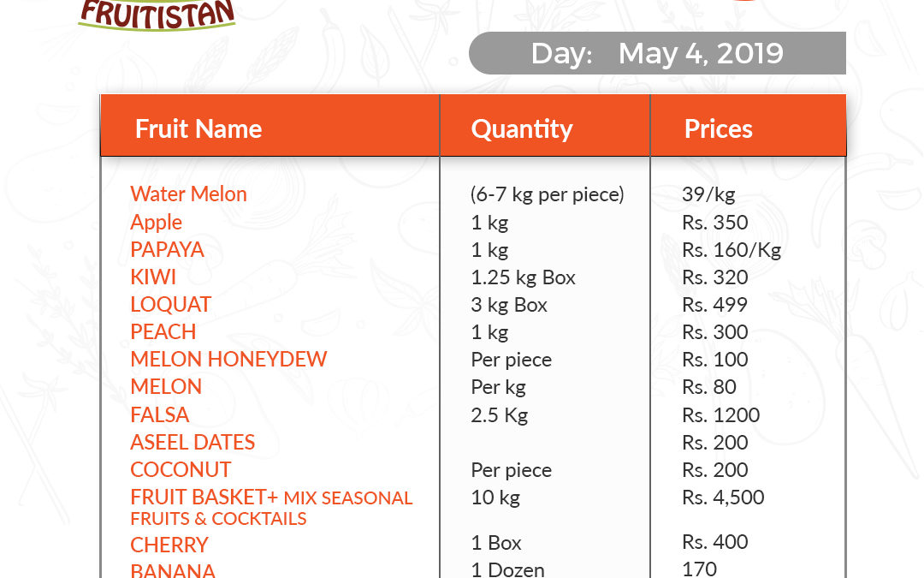Click the Rs. 4,500 price
Image resolution: width=924 pixels, height=578 pixels.
pyautogui.click(x=723, y=498)
